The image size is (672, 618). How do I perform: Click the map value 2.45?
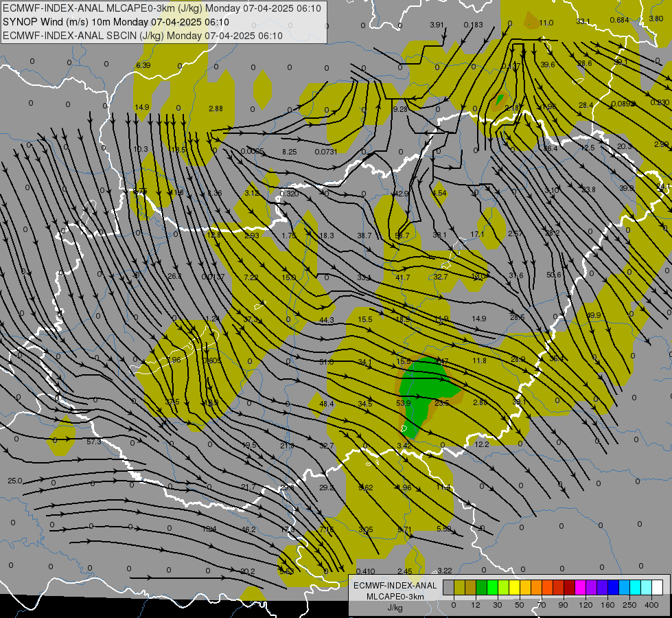[404, 571]
